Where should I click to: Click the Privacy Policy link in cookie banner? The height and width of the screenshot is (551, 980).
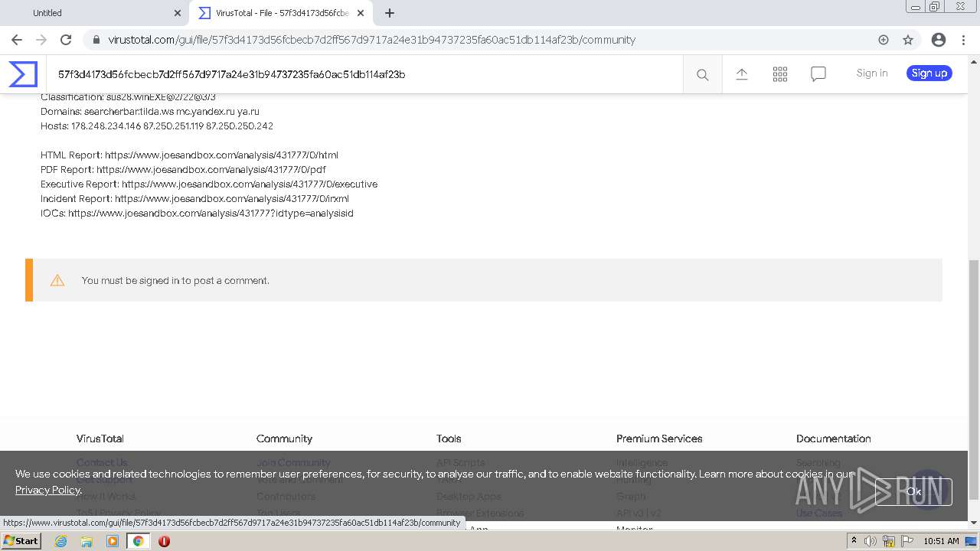coord(47,490)
